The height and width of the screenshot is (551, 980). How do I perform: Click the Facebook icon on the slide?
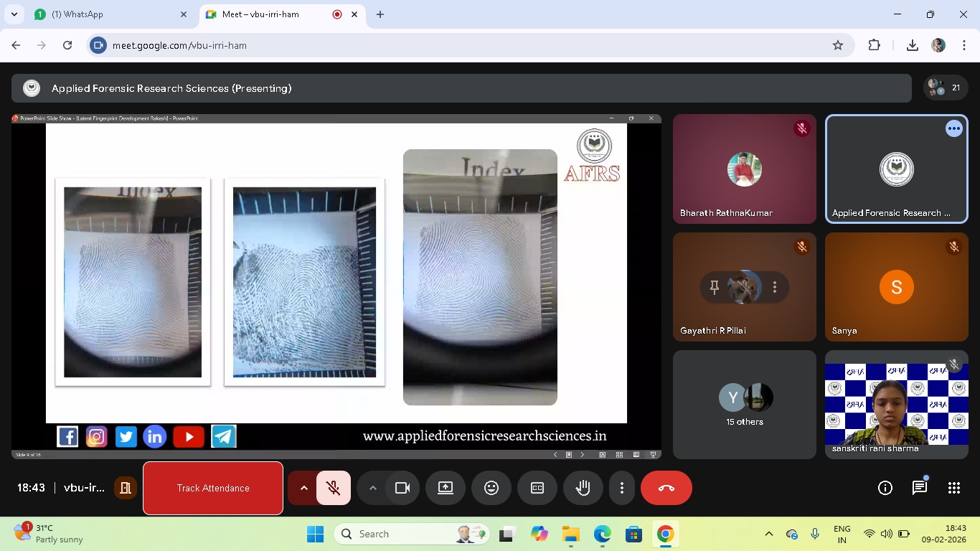67,436
